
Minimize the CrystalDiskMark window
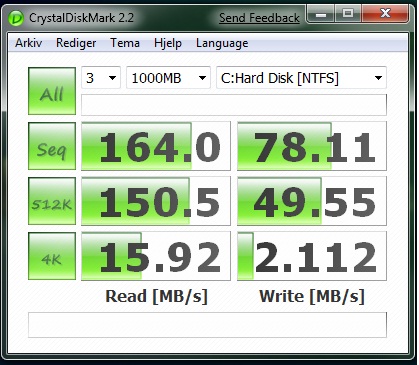coord(320,14)
